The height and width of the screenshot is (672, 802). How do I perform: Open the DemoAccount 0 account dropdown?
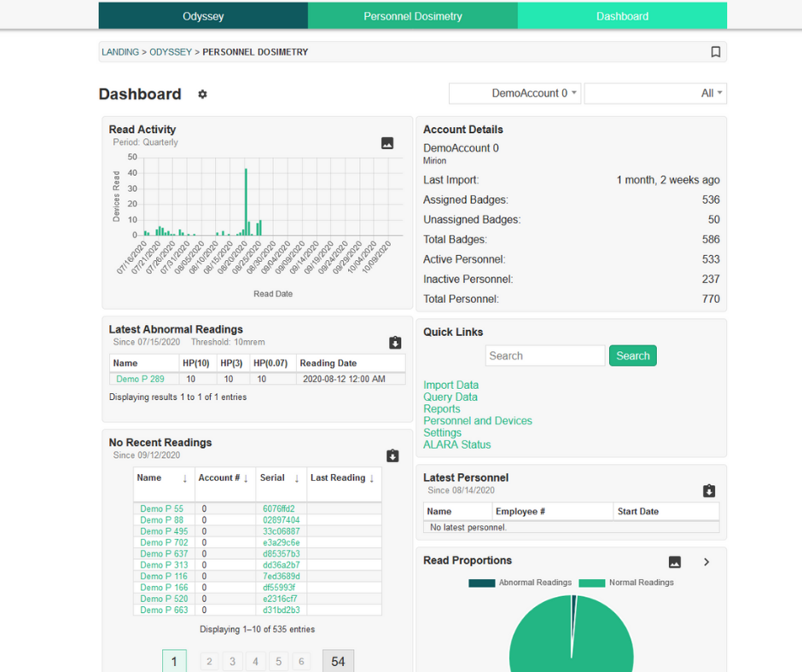pyautogui.click(x=514, y=94)
